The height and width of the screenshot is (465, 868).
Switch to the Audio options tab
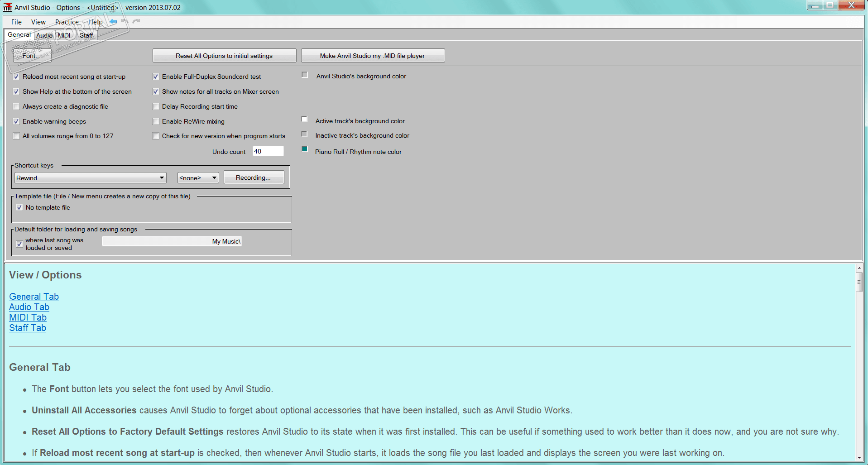click(x=44, y=35)
